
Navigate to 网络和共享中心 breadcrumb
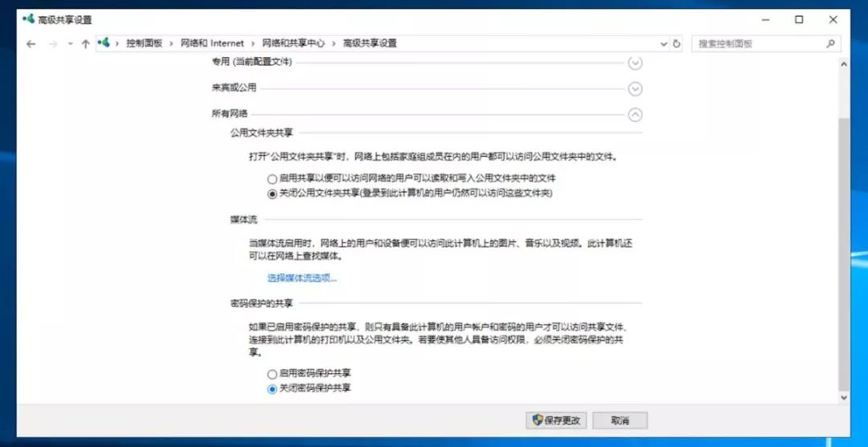(293, 43)
